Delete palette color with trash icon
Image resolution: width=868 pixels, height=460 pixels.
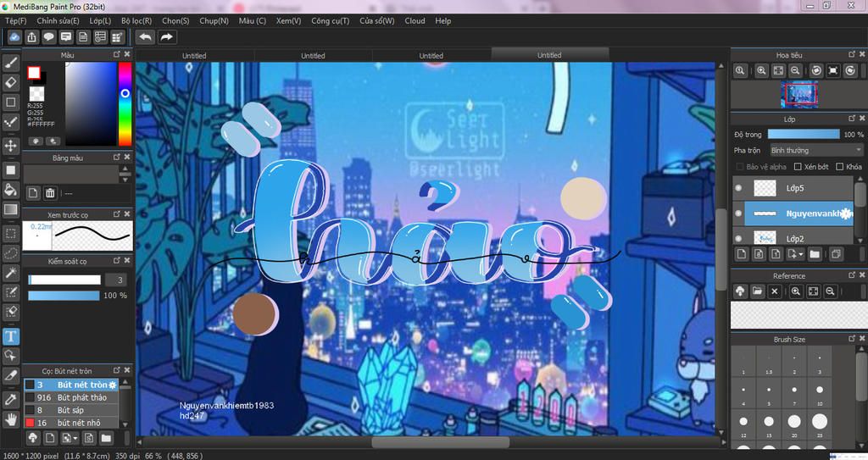coord(50,193)
